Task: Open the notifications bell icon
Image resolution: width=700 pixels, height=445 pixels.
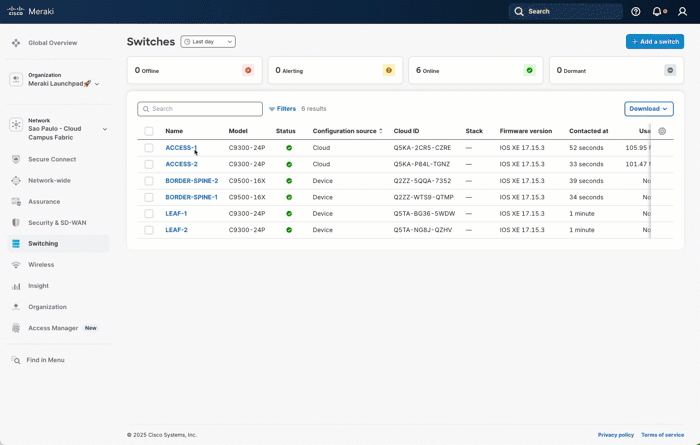Action: 657,12
